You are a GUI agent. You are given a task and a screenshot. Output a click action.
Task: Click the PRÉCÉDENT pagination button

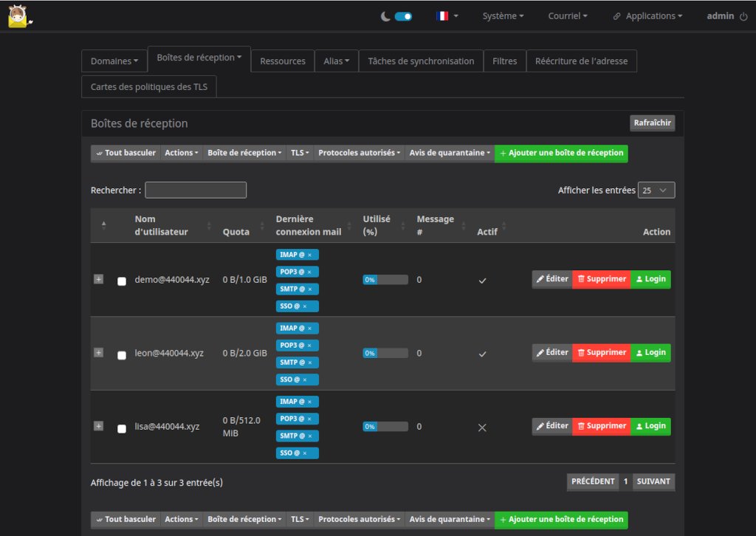pyautogui.click(x=593, y=481)
